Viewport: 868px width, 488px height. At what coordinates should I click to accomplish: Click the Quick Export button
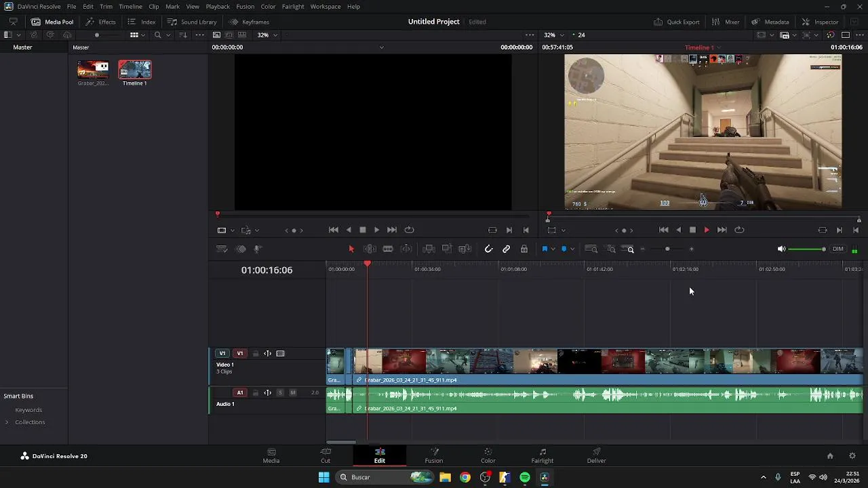677,22
